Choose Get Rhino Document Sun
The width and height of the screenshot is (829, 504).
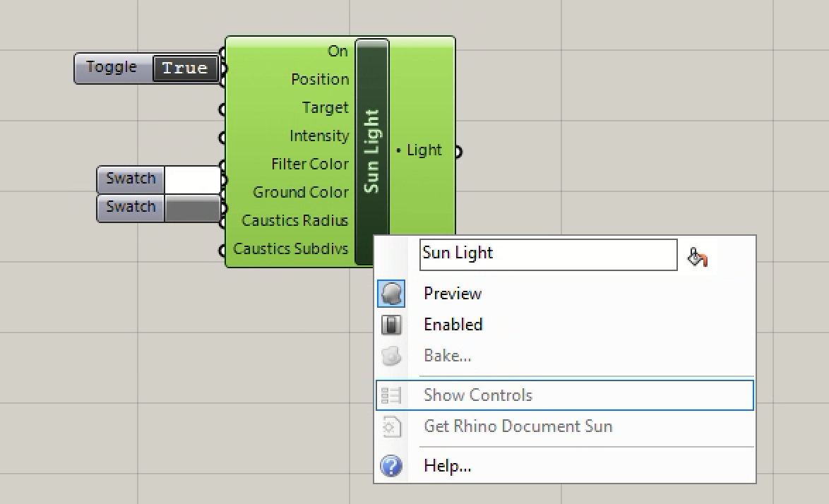[518, 426]
